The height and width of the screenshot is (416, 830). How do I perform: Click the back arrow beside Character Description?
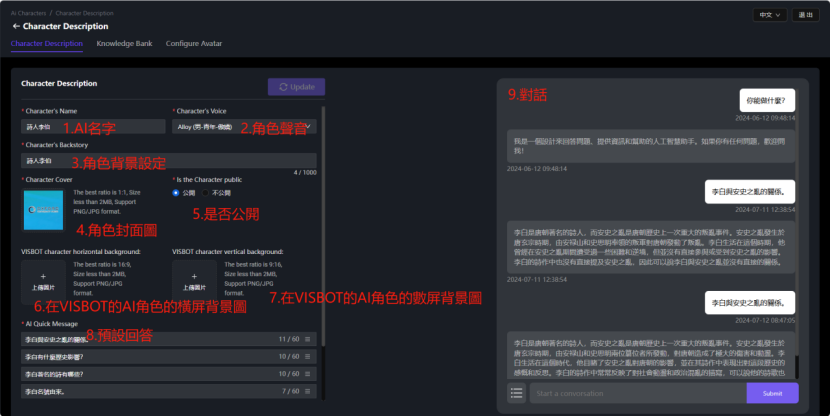(16, 26)
